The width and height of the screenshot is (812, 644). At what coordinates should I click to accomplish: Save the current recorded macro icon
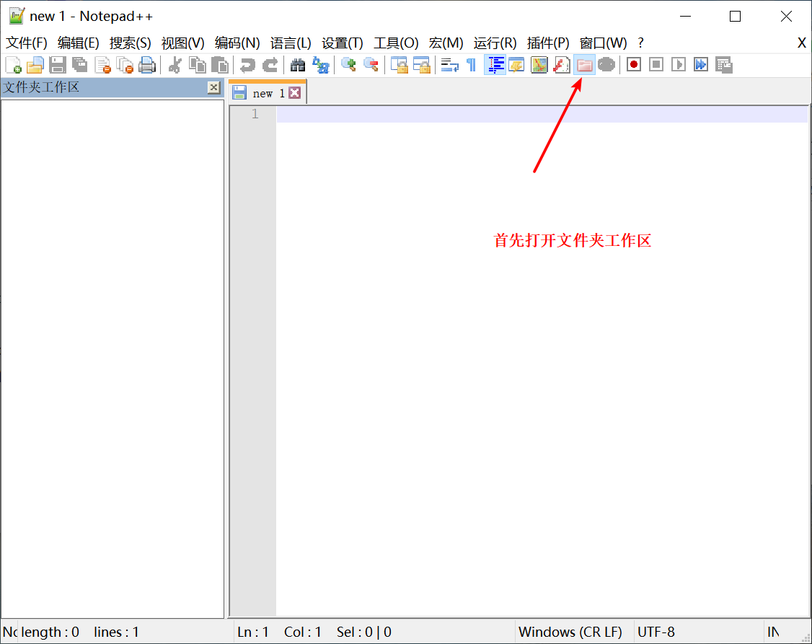pos(723,65)
